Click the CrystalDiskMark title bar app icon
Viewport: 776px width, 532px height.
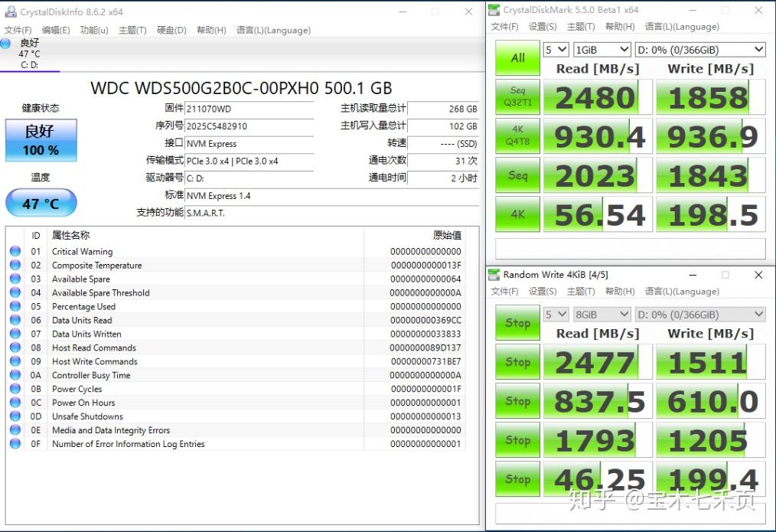[x=494, y=10]
